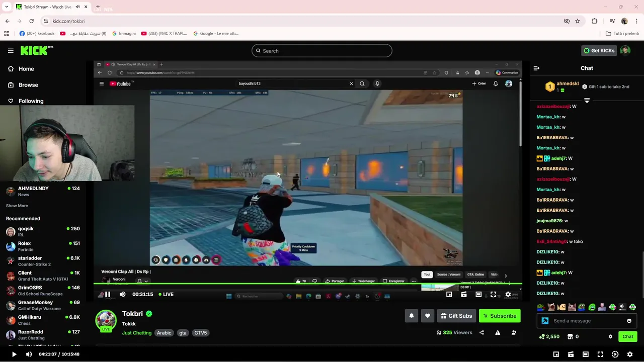Pause the live stream at 00:31:15
644x362 pixels.
click(x=108, y=294)
